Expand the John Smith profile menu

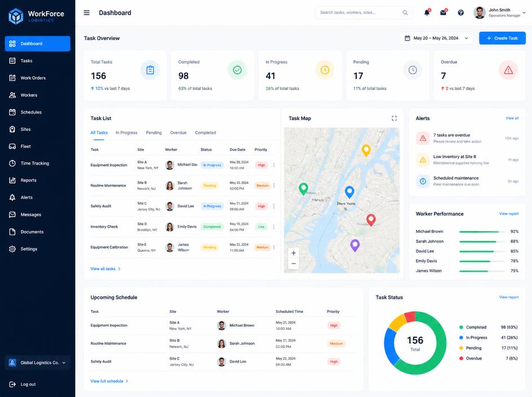pyautogui.click(x=500, y=12)
